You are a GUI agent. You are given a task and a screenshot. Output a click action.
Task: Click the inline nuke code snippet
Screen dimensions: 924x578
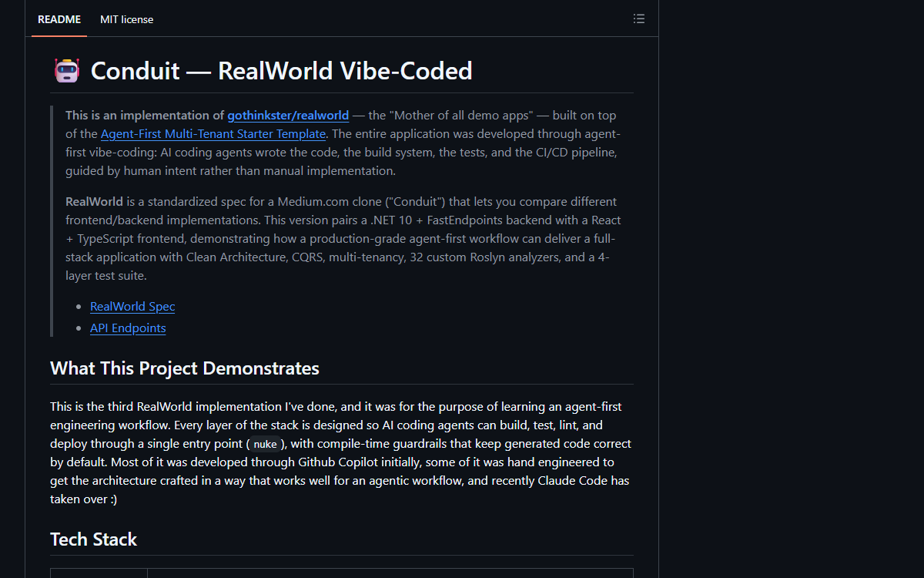click(x=265, y=445)
